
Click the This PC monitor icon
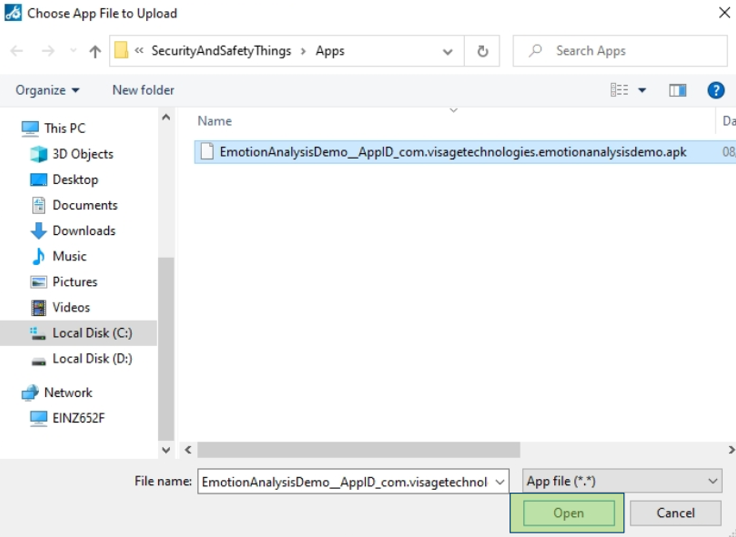pyautogui.click(x=30, y=128)
